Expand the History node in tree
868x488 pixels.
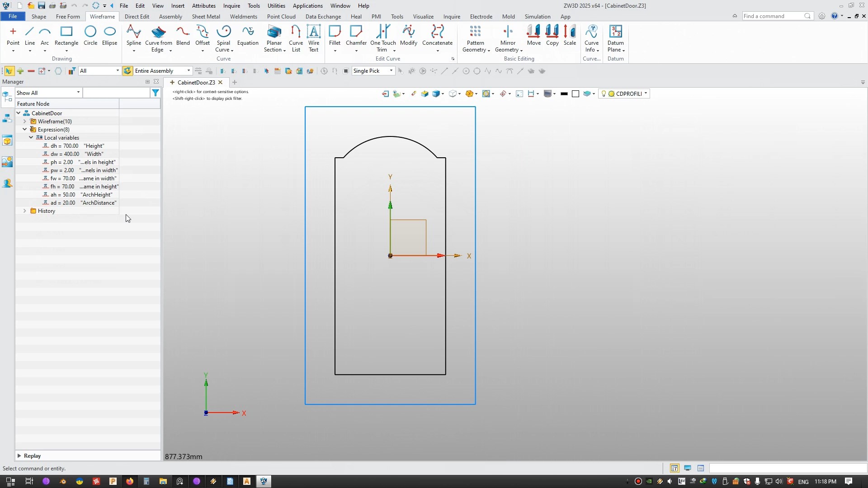click(24, 210)
